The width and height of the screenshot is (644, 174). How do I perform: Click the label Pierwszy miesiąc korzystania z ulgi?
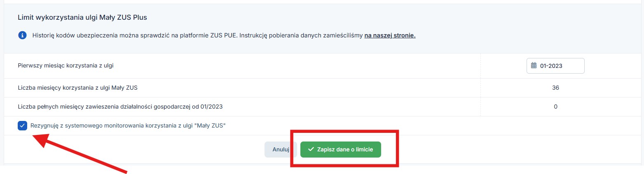[66, 66]
